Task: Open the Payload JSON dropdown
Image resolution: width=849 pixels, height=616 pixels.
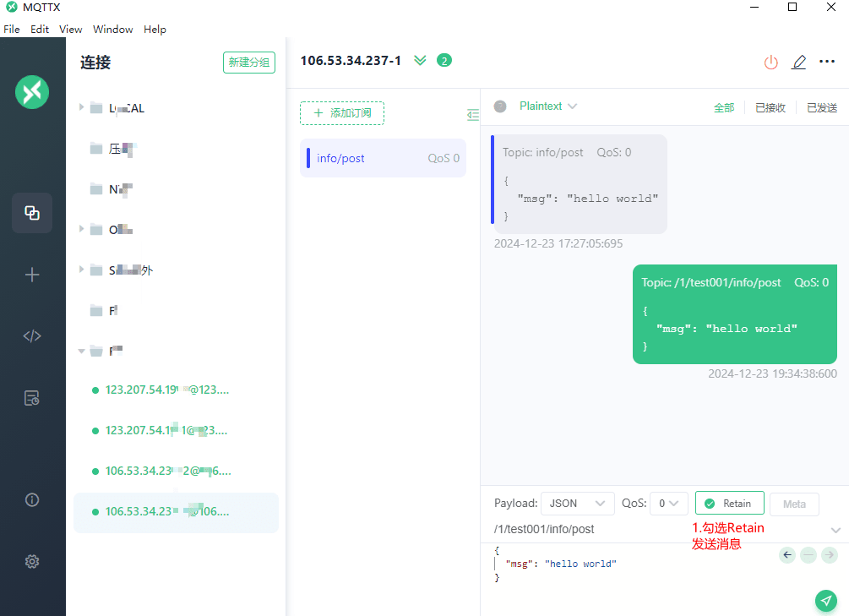Action: 577,504
